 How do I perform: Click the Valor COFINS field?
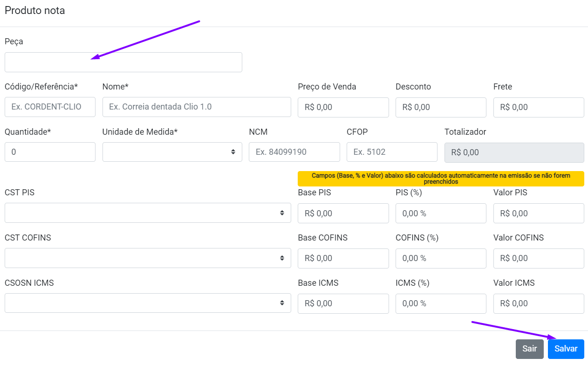coord(538,258)
